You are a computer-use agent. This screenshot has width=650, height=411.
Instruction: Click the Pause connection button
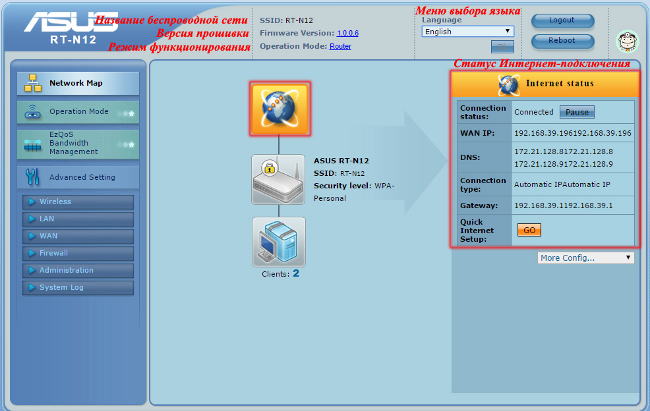[x=577, y=112]
